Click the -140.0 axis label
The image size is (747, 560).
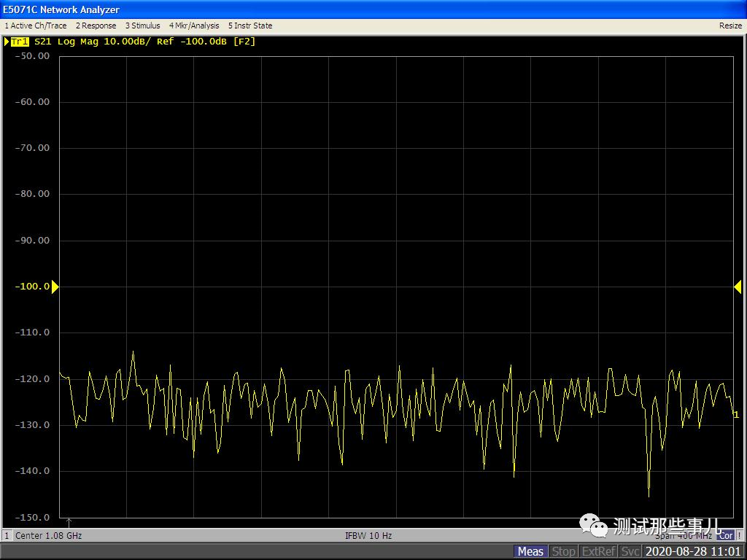coord(32,471)
